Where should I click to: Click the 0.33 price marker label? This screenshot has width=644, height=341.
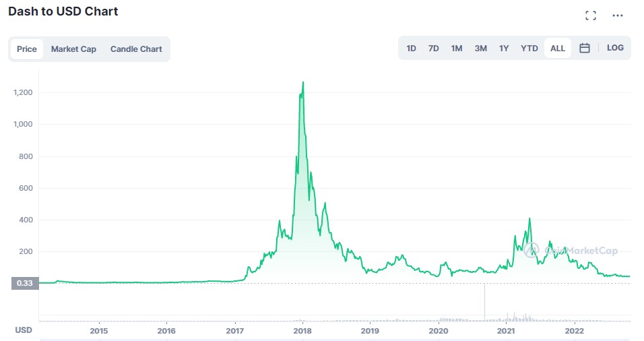[25, 283]
